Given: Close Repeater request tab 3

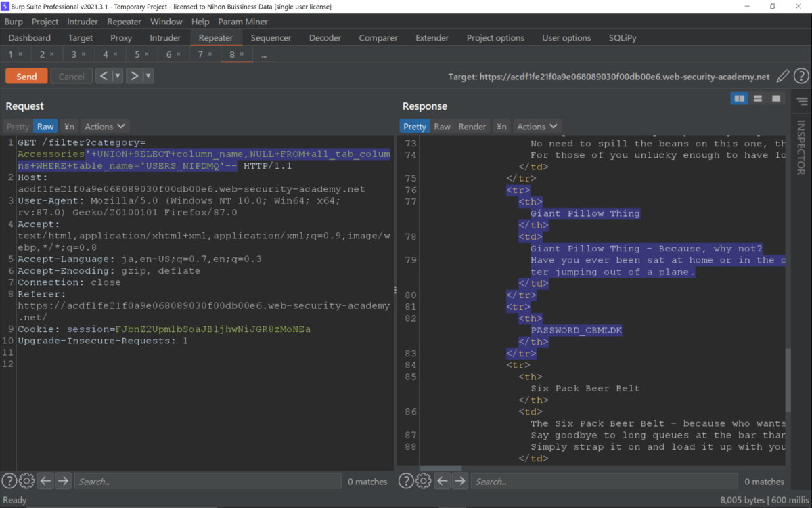Looking at the screenshot, I should (x=83, y=55).
